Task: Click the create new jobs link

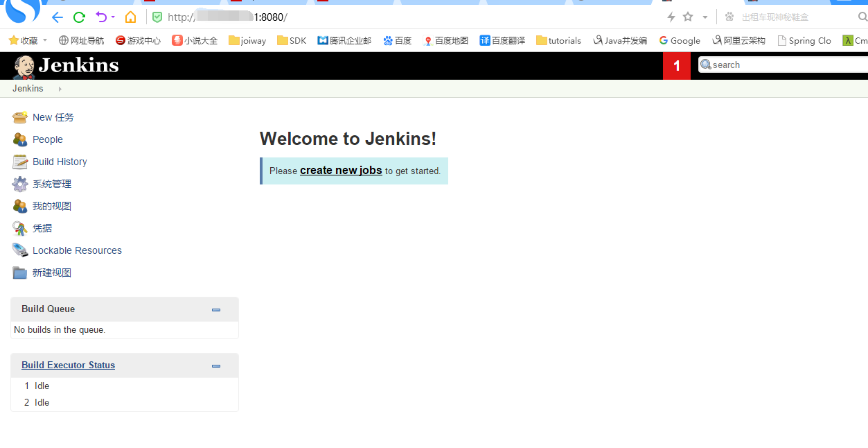Action: pos(341,170)
